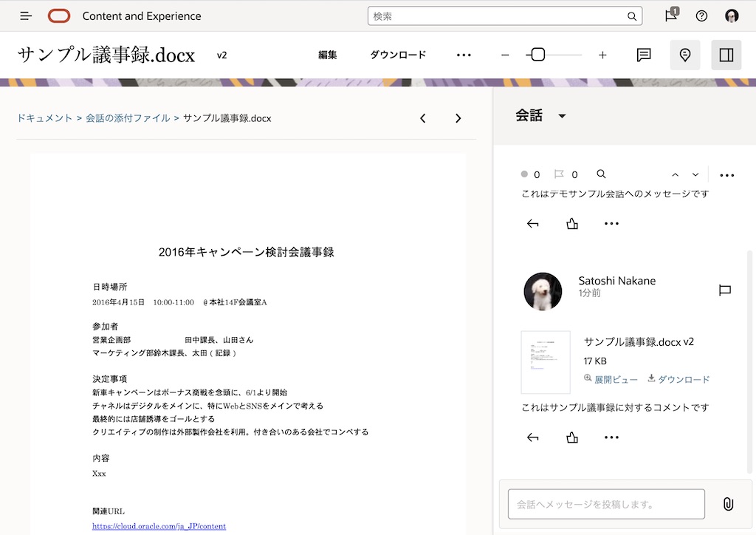Open notifications via the bell icon

click(670, 16)
